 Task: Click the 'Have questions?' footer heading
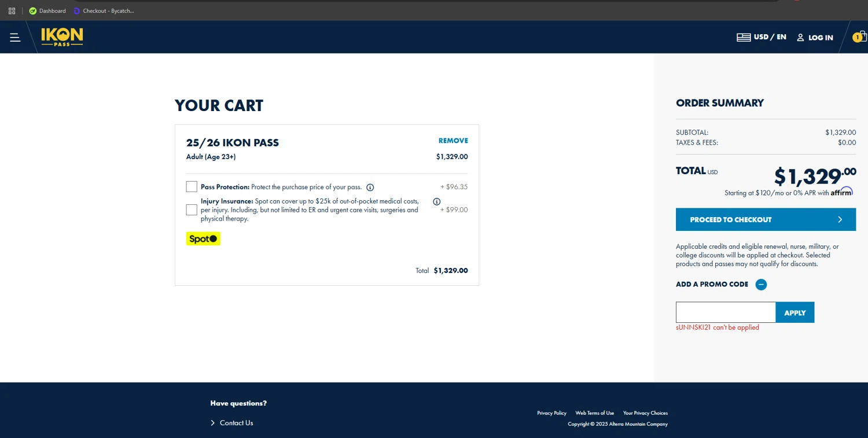238,403
